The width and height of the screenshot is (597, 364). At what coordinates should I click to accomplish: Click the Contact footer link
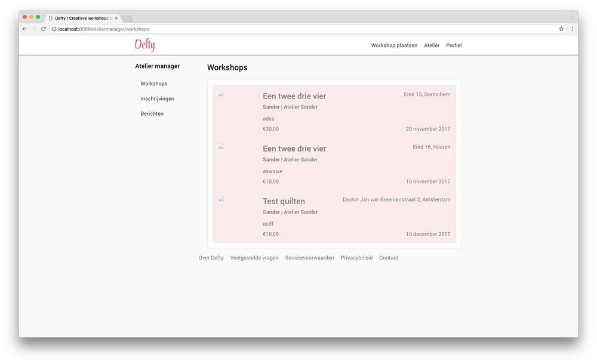pyautogui.click(x=389, y=258)
